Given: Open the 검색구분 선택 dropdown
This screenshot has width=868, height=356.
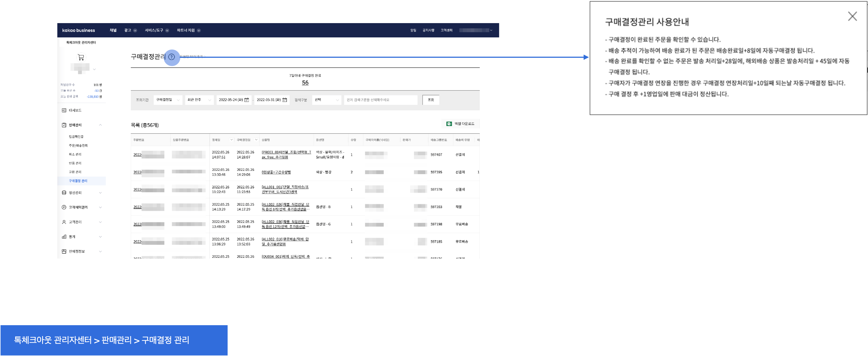Looking at the screenshot, I should pyautogui.click(x=327, y=100).
